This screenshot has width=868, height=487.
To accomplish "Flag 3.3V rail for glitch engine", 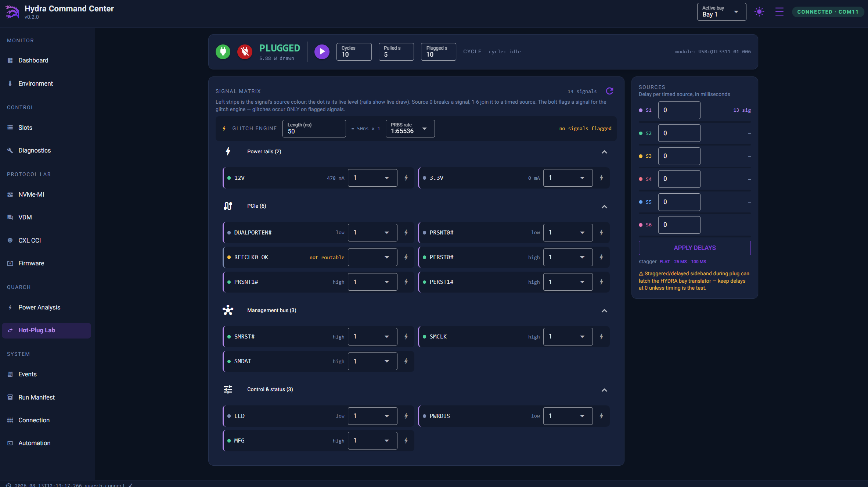I will (601, 178).
